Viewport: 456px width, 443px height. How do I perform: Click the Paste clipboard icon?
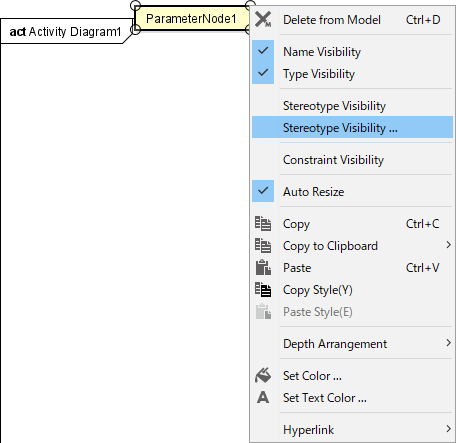click(263, 268)
